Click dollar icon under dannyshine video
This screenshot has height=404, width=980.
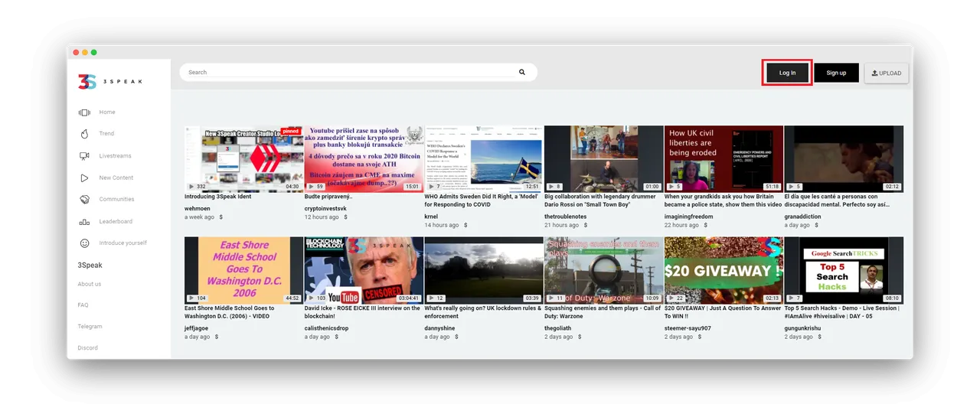pos(457,337)
